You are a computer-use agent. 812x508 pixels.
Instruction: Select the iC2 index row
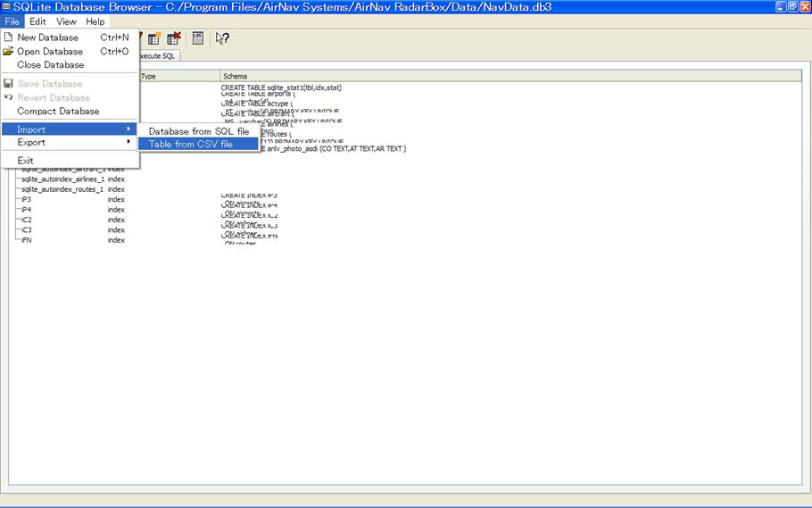coord(27,220)
